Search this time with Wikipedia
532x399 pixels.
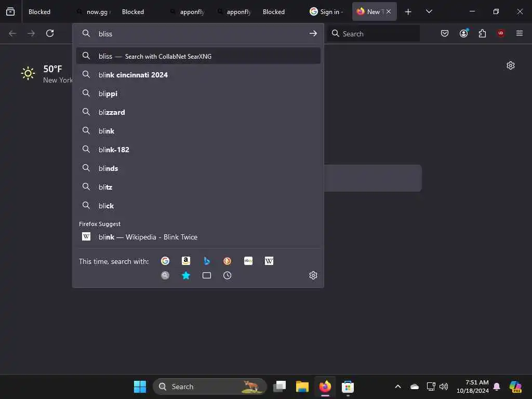[269, 261]
